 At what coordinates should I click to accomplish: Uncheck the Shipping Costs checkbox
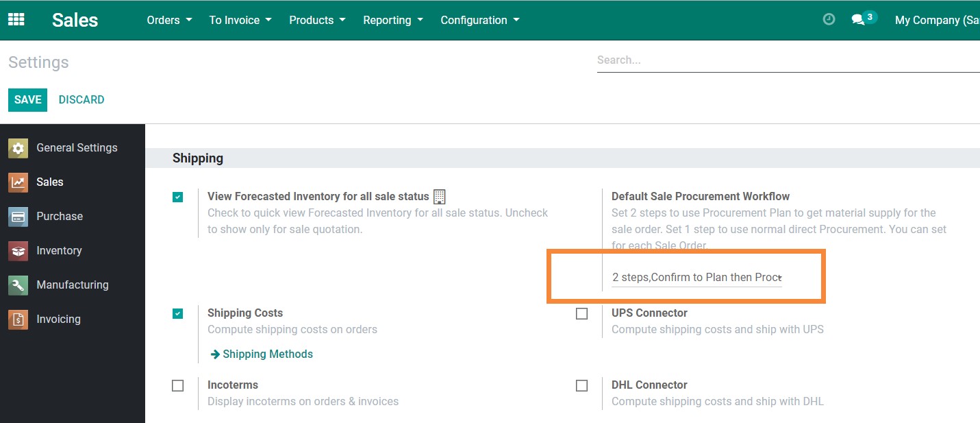tap(178, 314)
